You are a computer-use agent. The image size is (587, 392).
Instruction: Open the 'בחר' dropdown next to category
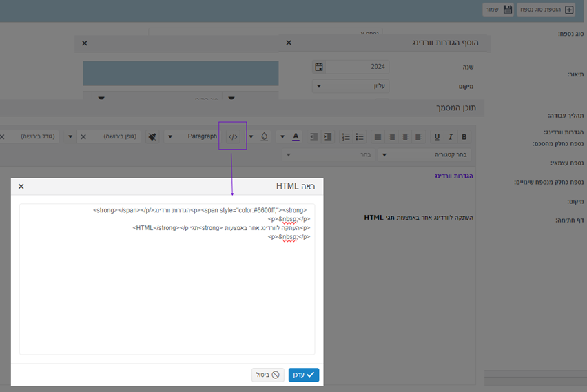pos(329,154)
